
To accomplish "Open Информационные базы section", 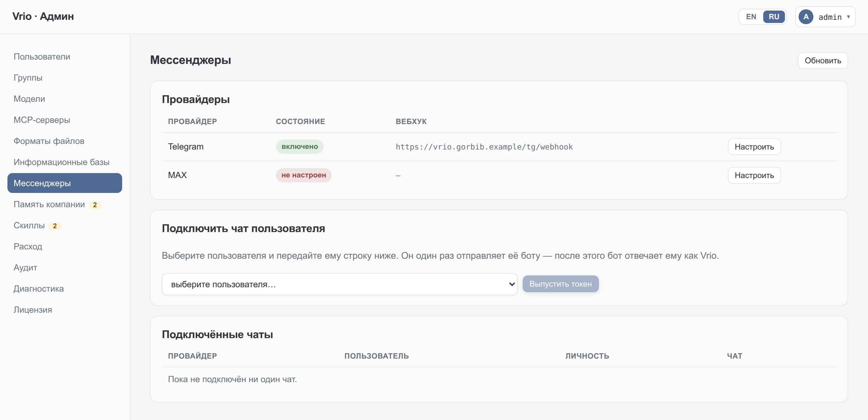I will 65,162.
